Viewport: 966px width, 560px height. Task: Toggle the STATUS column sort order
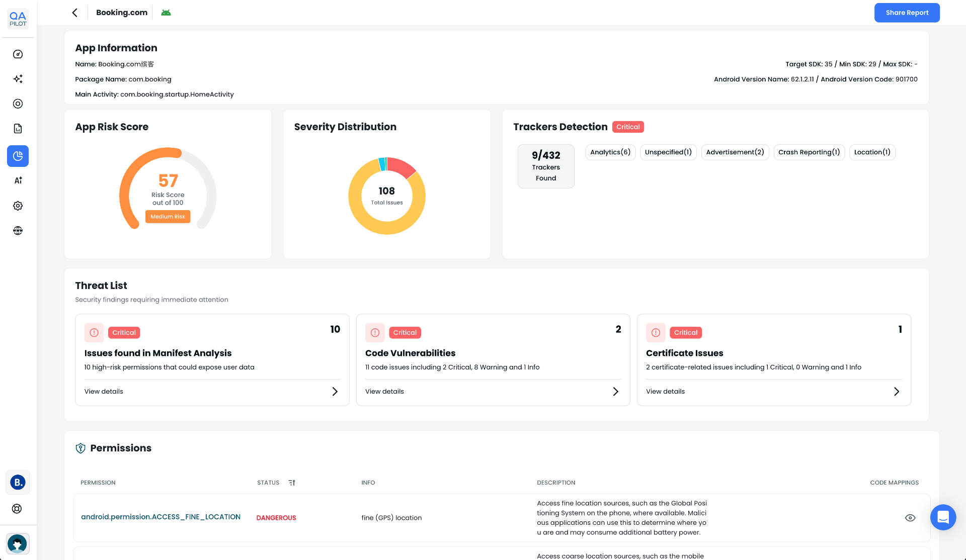click(292, 482)
